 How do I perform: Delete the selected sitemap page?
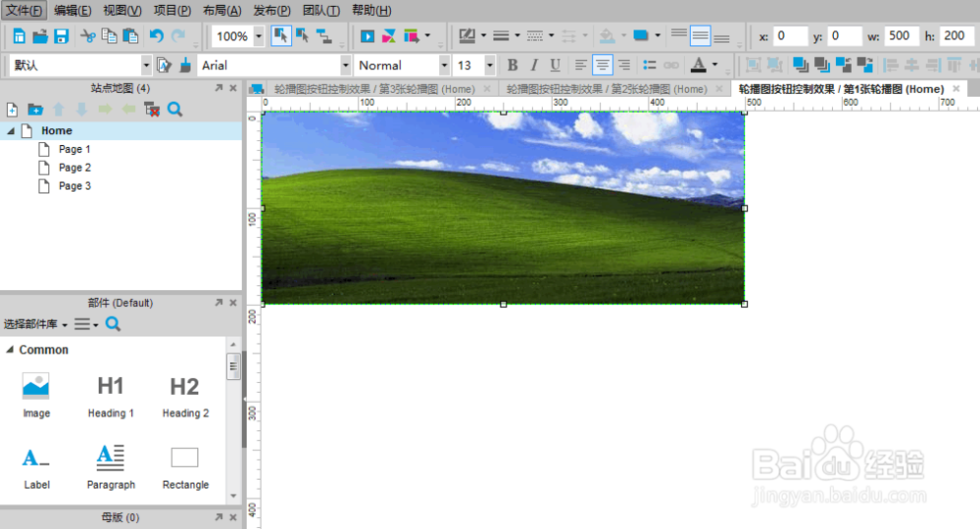tap(152, 110)
